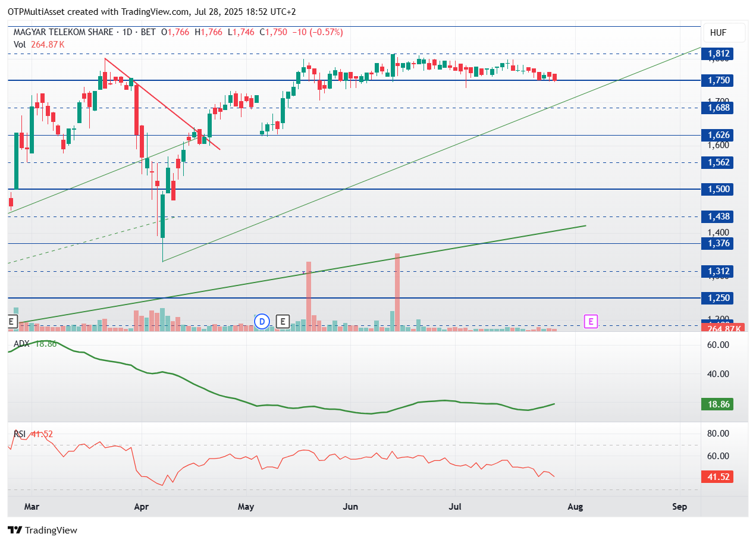Click the Apr label on time axis
The height and width of the screenshot is (543, 756).
(140, 507)
